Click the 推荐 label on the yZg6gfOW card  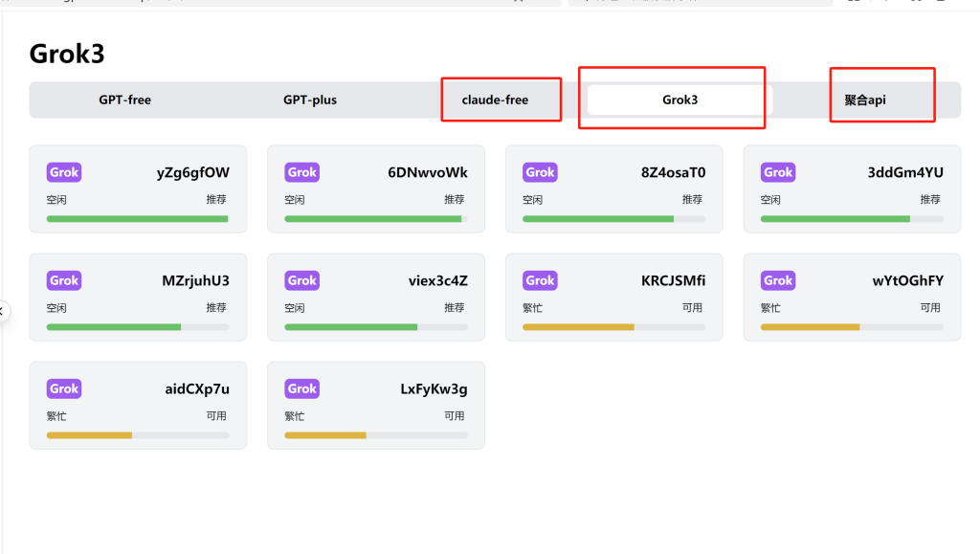point(216,199)
